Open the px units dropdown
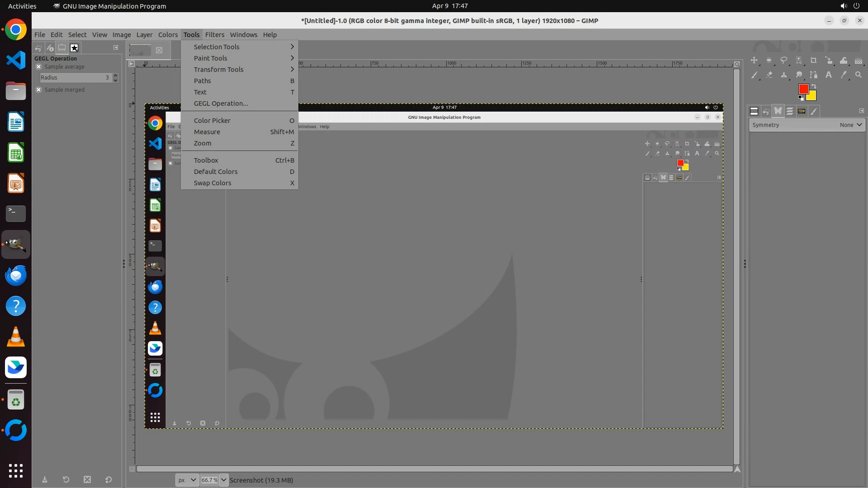 (187, 480)
